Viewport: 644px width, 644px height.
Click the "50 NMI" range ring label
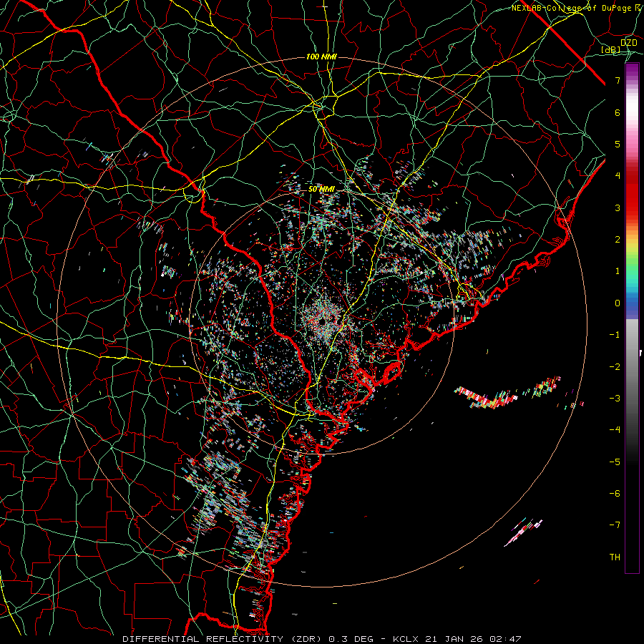click(x=321, y=189)
